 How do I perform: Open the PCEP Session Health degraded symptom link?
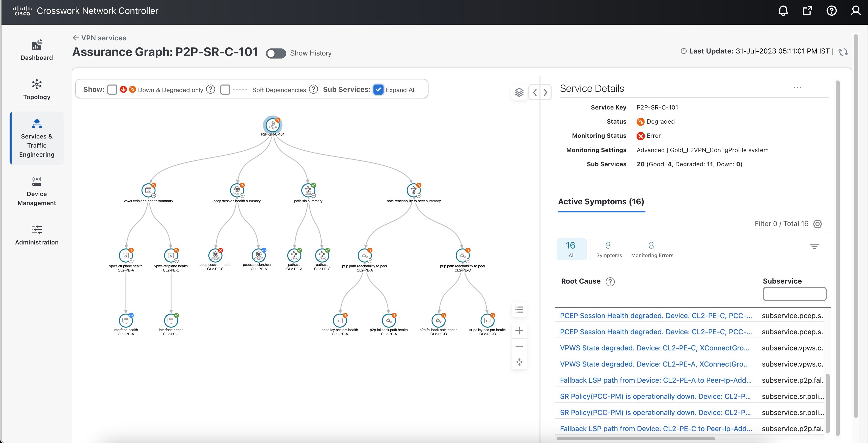[655, 316]
